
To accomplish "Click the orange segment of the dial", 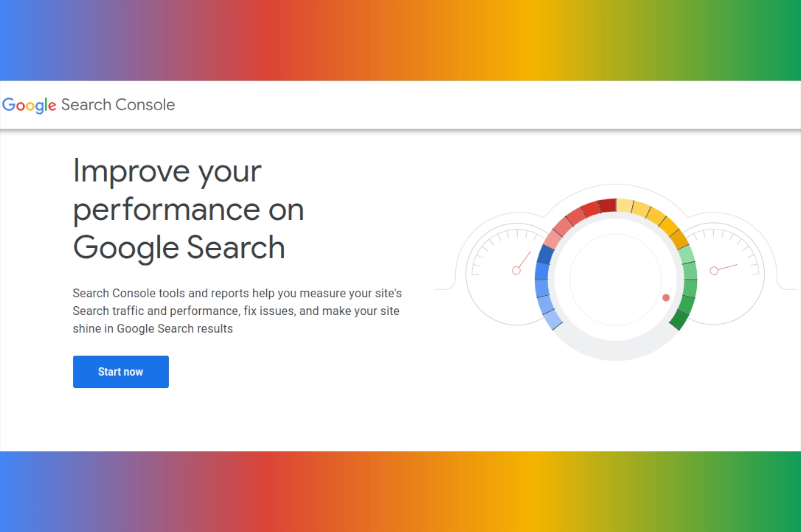I will 679,238.
